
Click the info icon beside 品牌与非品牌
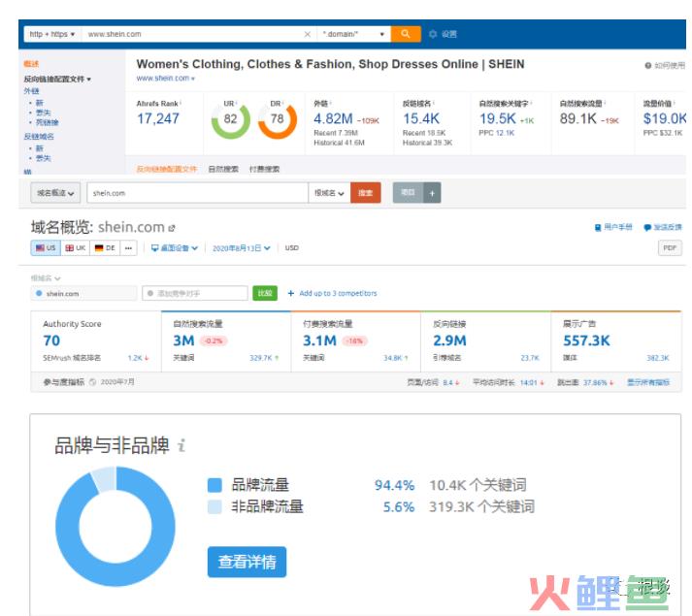[181, 445]
